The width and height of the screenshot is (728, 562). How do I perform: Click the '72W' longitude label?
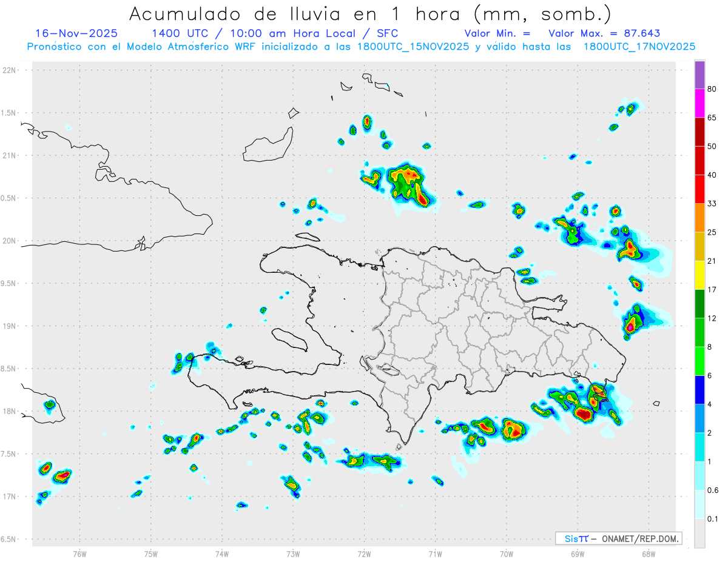point(364,554)
